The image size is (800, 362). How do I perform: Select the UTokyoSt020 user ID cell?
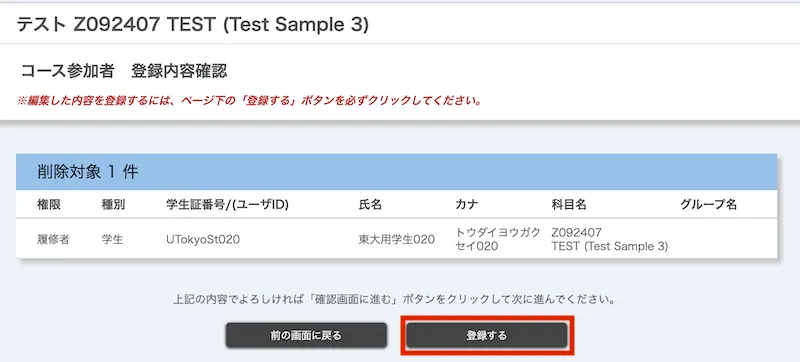tap(203, 239)
